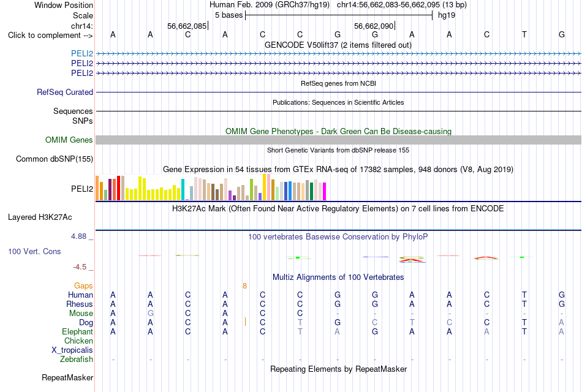This screenshot has height=392, width=582.
Task: Click the Elephant alignment row label
Action: coord(77,331)
